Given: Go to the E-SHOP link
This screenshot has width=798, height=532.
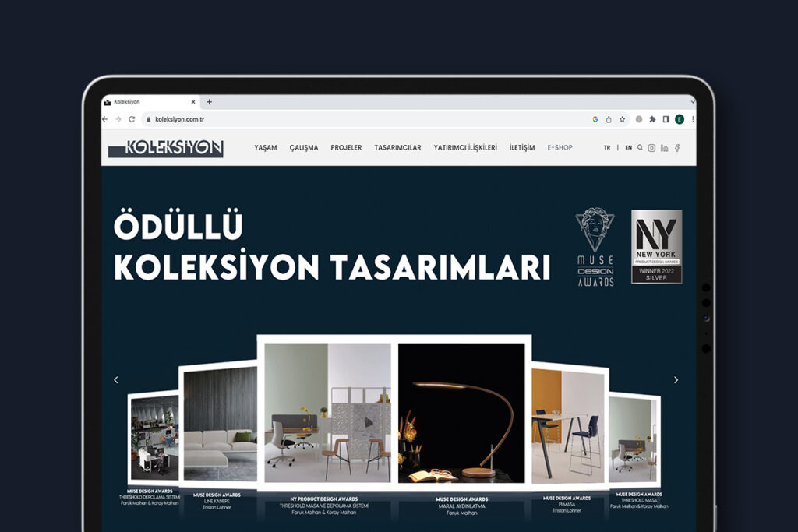Looking at the screenshot, I should [560, 147].
